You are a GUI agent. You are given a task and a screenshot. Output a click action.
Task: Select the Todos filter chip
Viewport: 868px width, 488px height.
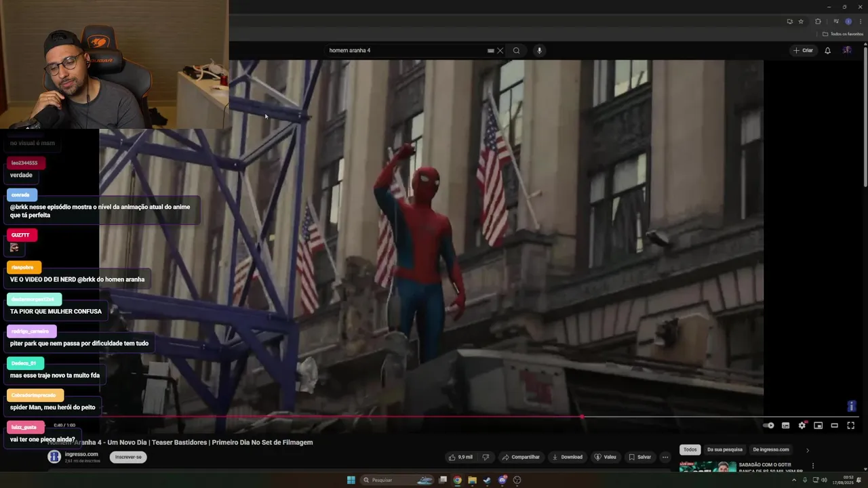pos(690,449)
